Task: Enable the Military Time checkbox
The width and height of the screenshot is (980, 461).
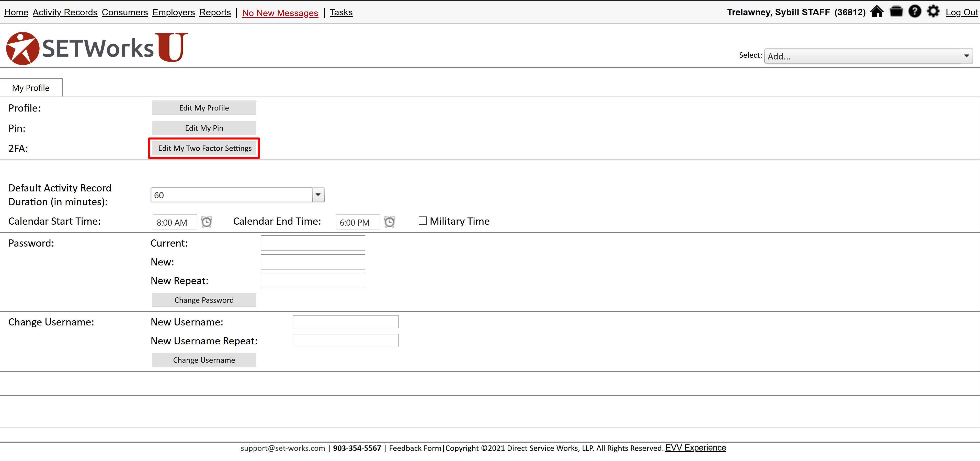Action: click(x=422, y=221)
